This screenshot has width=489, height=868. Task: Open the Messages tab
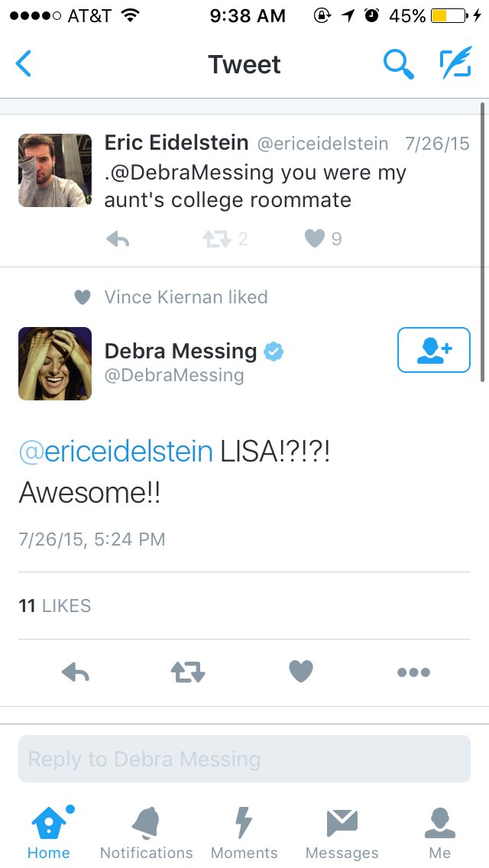click(x=342, y=832)
